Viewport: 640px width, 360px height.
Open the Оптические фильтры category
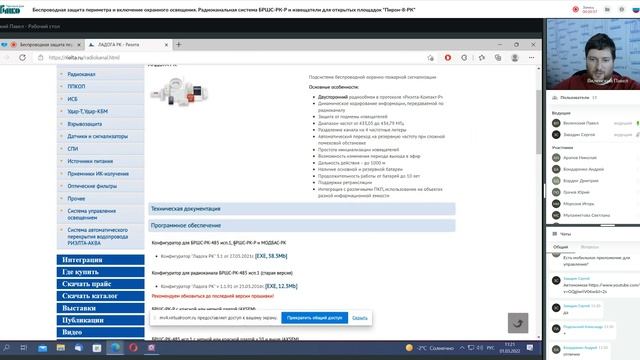(x=92, y=186)
